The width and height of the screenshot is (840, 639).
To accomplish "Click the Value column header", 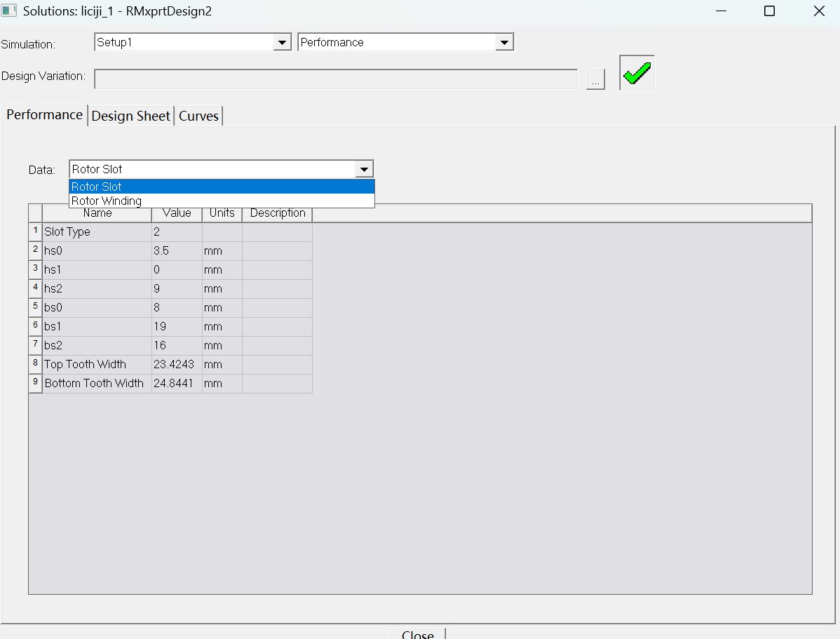I will pyautogui.click(x=177, y=213).
